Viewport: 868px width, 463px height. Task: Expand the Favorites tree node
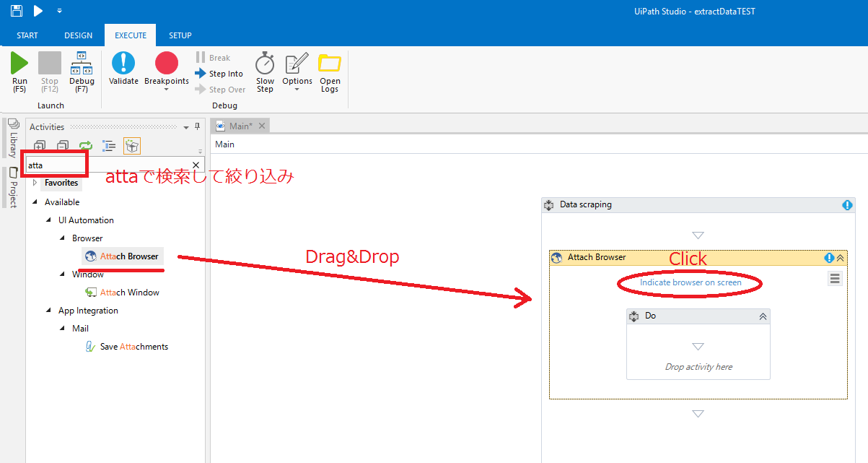coord(35,183)
